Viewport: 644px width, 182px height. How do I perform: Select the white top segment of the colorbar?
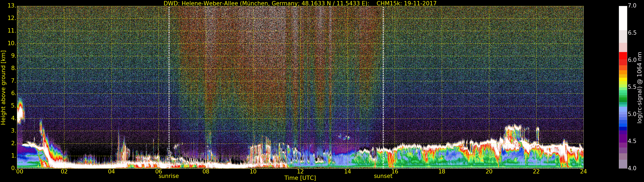tap(623, 18)
